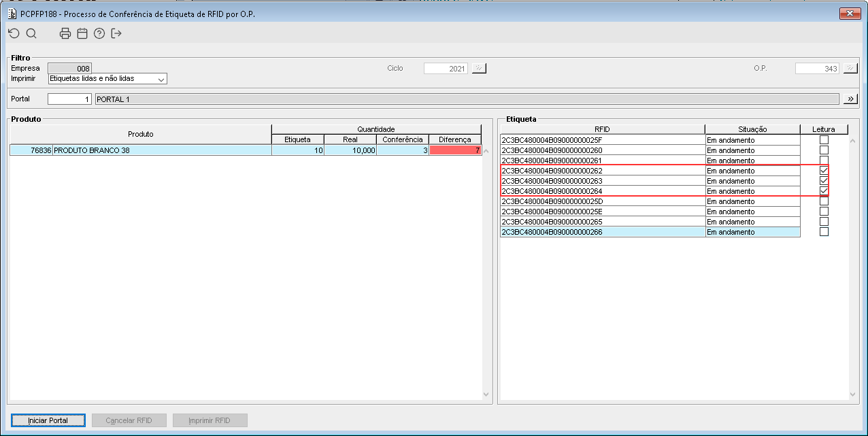Click the Conferência column header
Image resolution: width=868 pixels, height=436 pixels.
(402, 139)
